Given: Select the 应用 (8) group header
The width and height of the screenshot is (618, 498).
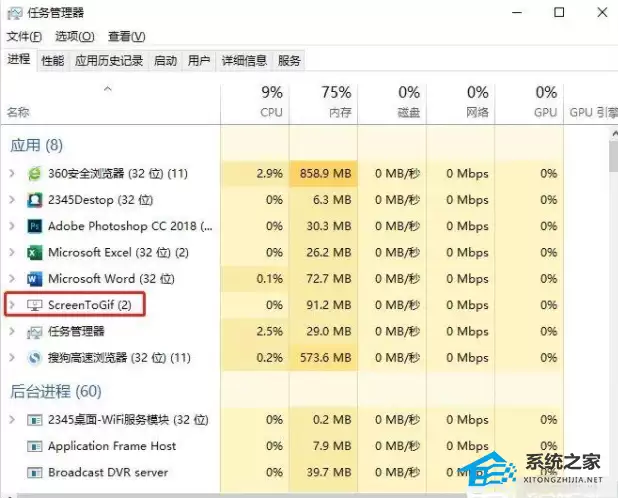Looking at the screenshot, I should click(36, 145).
